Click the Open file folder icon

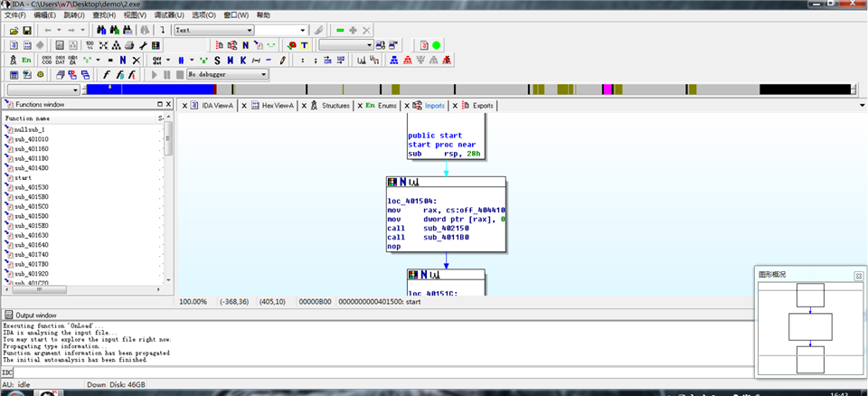click(x=14, y=31)
